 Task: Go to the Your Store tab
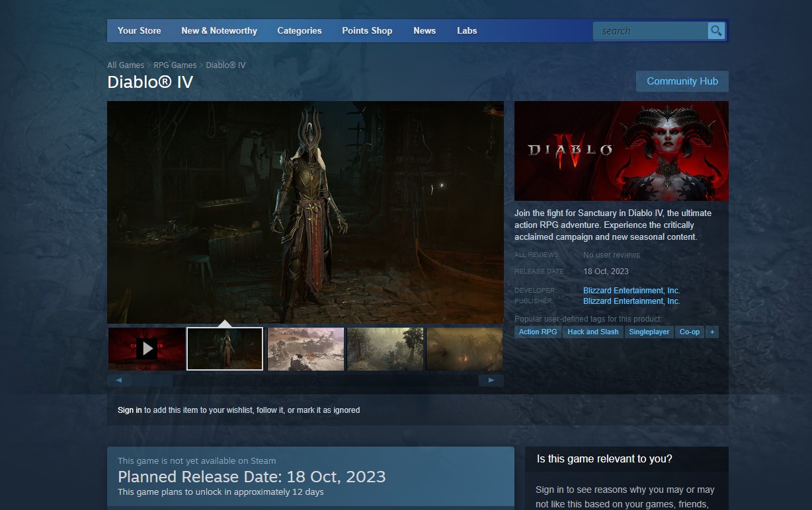pos(139,30)
